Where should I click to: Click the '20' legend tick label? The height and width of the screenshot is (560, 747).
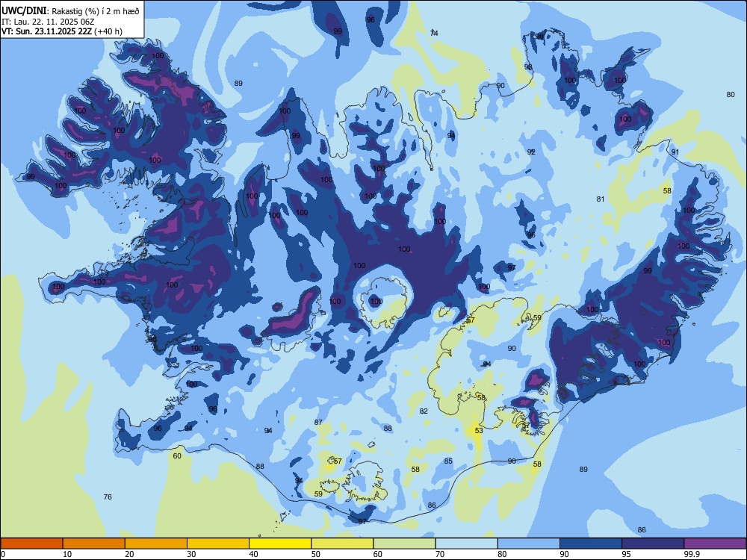129,554
